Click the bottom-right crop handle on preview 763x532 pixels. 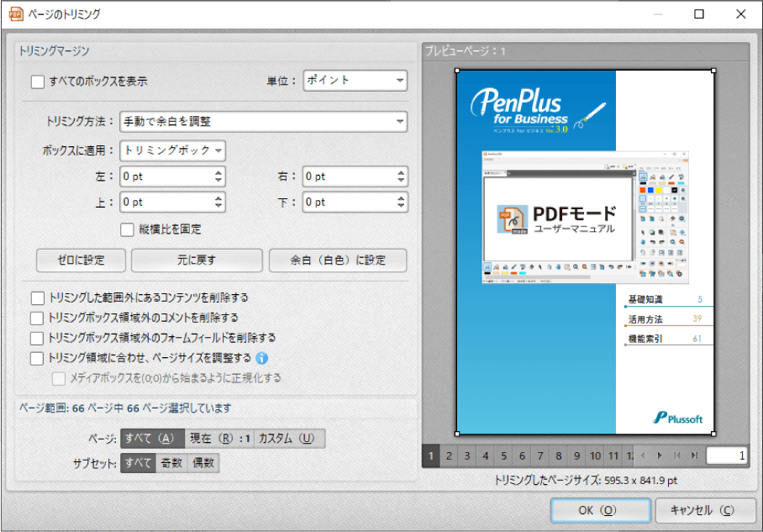point(714,434)
